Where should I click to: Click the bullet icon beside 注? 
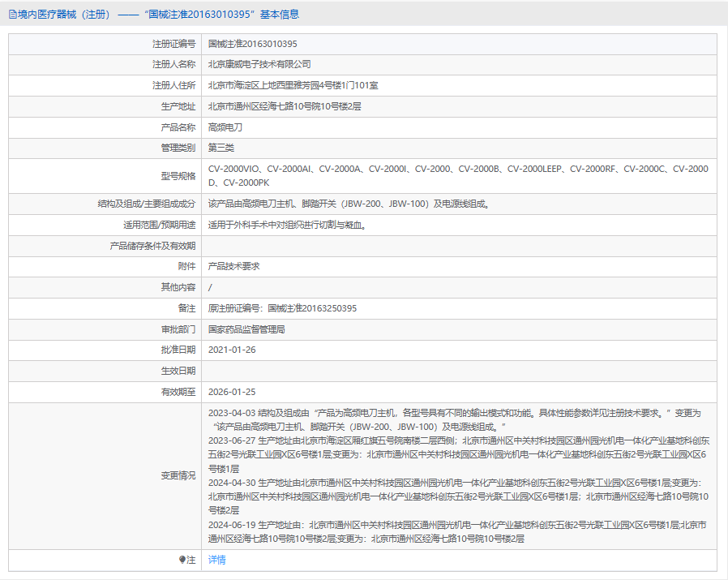(x=182, y=560)
